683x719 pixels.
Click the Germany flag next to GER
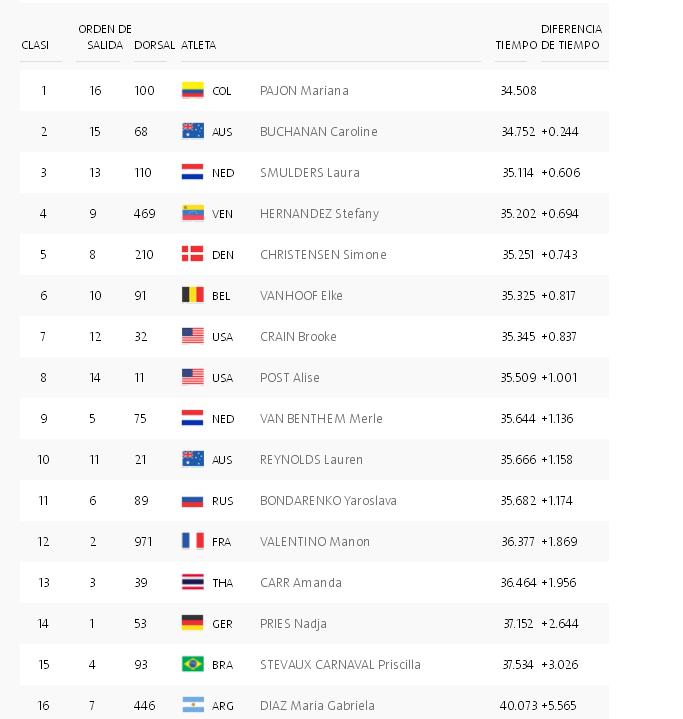pyautogui.click(x=193, y=623)
